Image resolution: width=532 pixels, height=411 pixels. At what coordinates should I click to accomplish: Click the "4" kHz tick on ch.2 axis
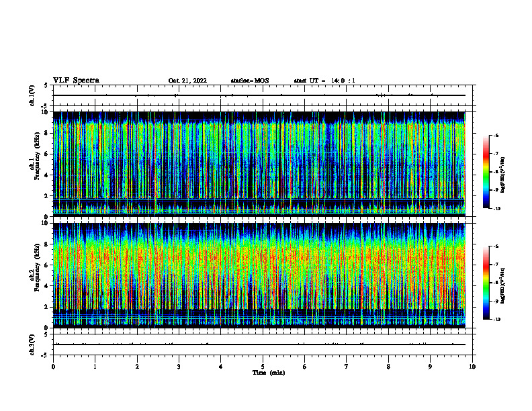(46, 286)
